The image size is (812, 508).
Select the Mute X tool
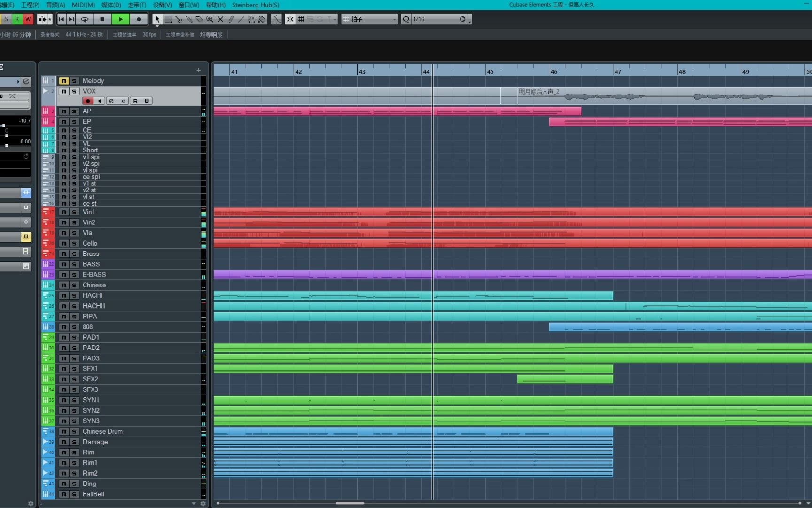220,19
